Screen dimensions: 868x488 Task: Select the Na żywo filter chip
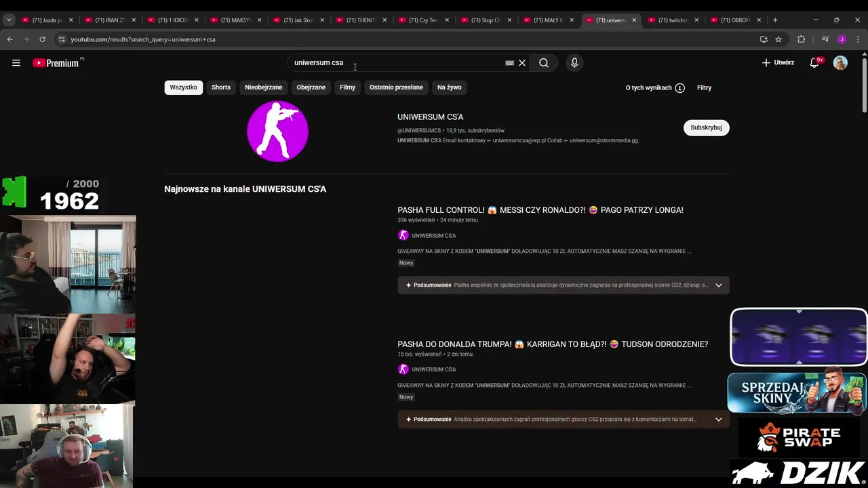[x=449, y=87]
